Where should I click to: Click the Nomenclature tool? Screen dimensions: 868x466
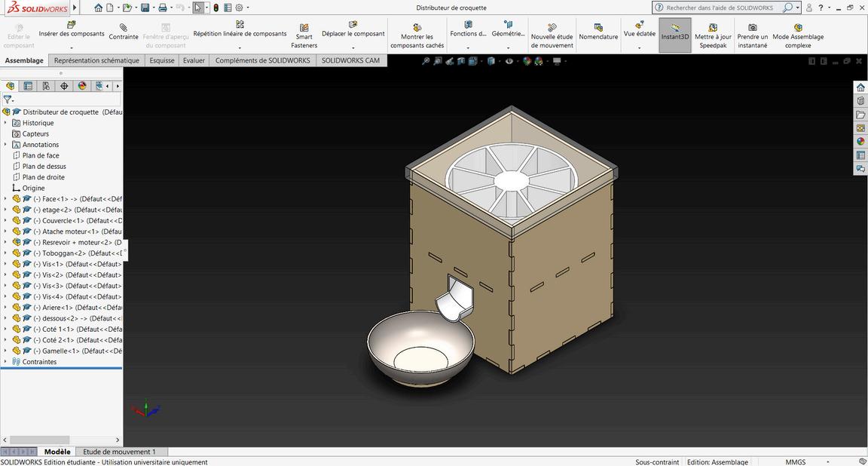[598, 32]
